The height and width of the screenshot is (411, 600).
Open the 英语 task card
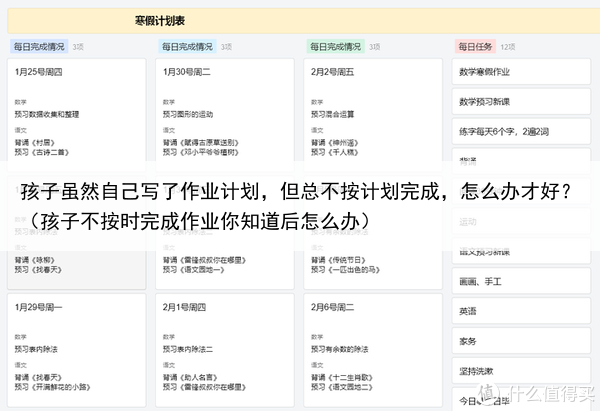(x=519, y=311)
